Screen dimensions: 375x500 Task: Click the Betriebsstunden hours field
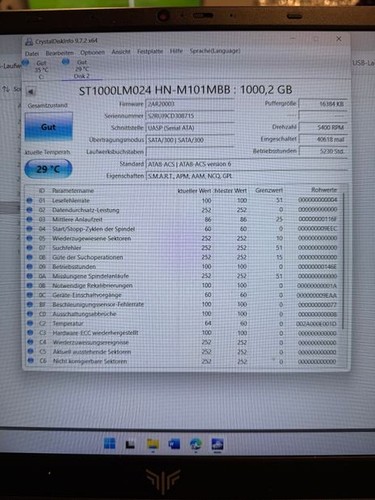coord(323,151)
